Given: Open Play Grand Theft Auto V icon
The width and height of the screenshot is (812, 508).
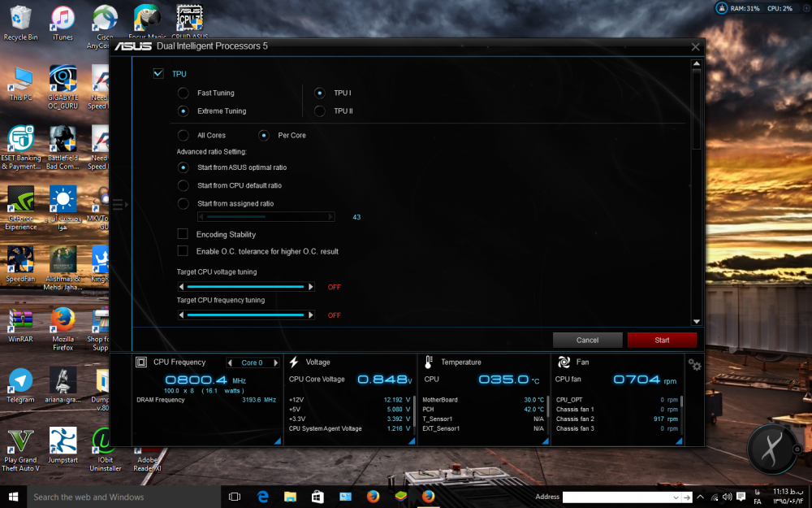Looking at the screenshot, I should click(21, 449).
